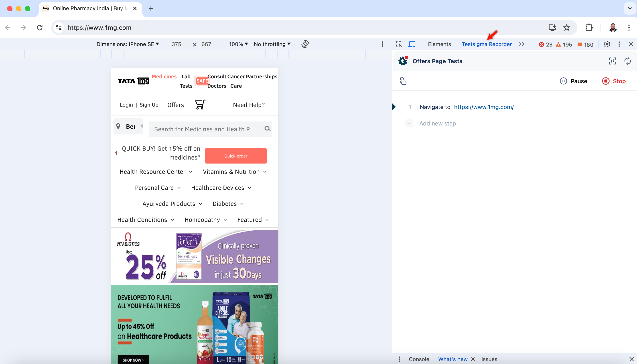Screen dimensions: 637x364
Task: Click the refresh icon beside Offers Page Tests
Action: pyautogui.click(x=627, y=61)
